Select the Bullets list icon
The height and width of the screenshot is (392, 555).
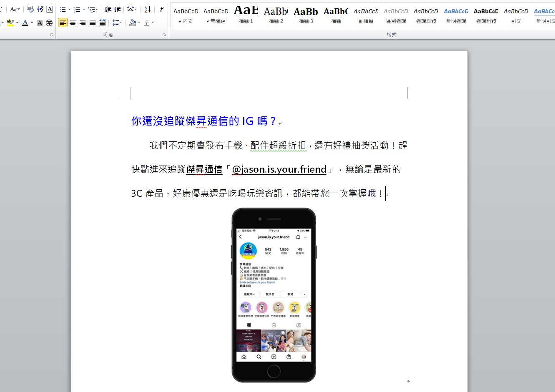[63, 9]
